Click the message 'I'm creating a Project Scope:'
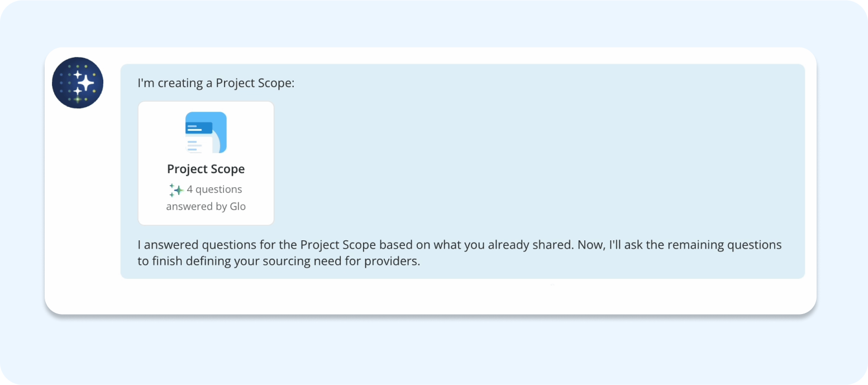 click(216, 83)
